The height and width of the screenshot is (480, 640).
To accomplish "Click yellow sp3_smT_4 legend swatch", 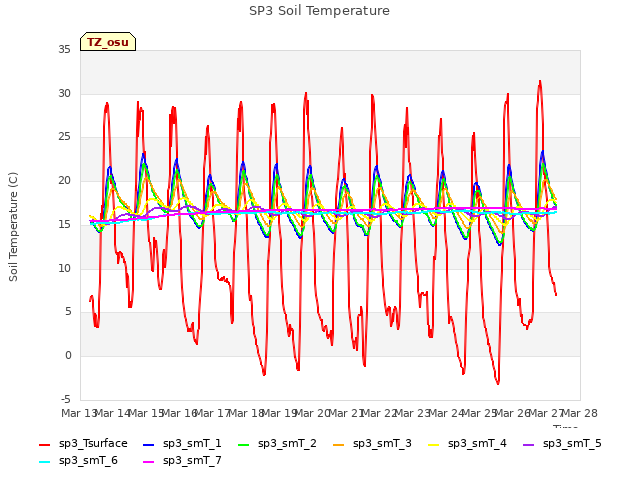I will [433, 444].
